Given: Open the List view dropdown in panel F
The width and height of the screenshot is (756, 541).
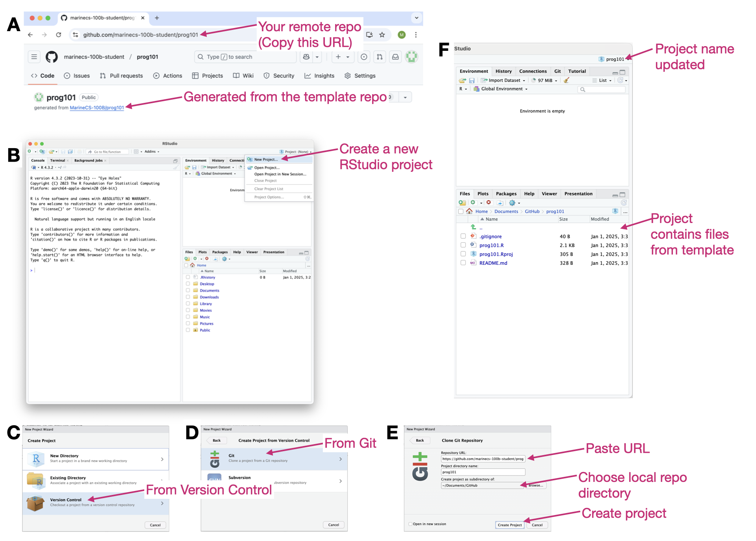Looking at the screenshot, I should [x=602, y=80].
